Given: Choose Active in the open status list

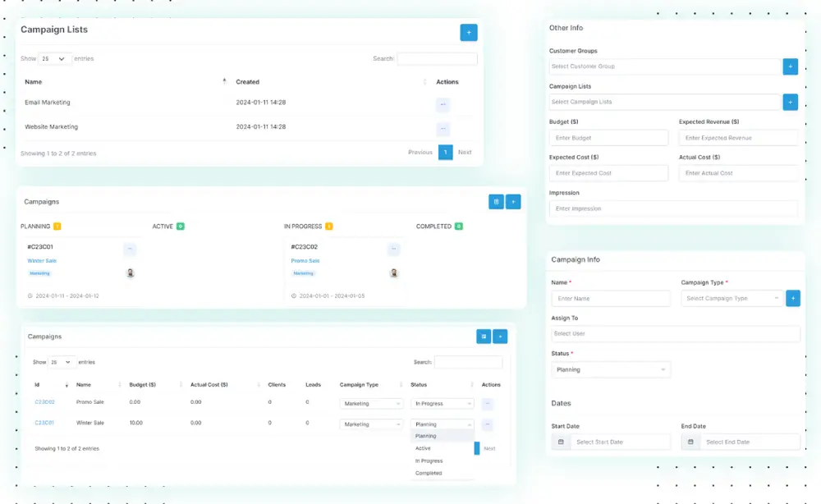Looking at the screenshot, I should (x=423, y=448).
